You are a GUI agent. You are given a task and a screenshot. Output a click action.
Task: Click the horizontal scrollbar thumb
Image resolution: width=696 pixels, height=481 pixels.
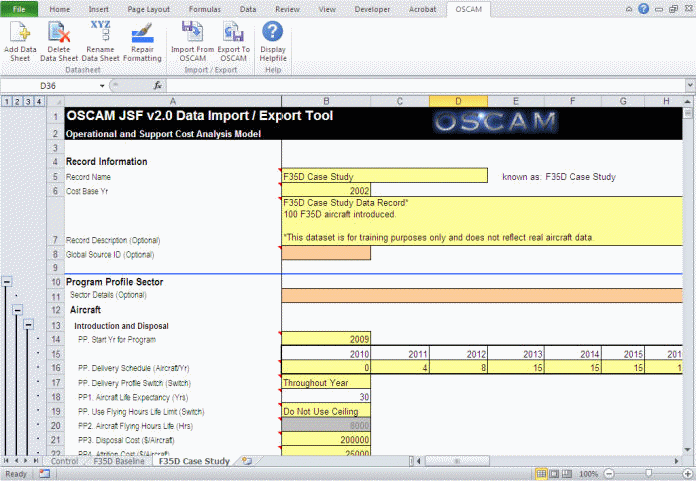click(x=457, y=461)
